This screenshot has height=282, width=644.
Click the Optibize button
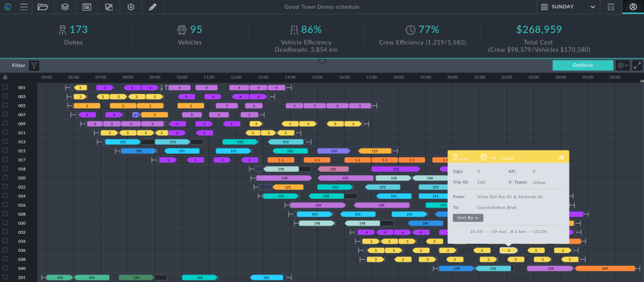coord(583,65)
